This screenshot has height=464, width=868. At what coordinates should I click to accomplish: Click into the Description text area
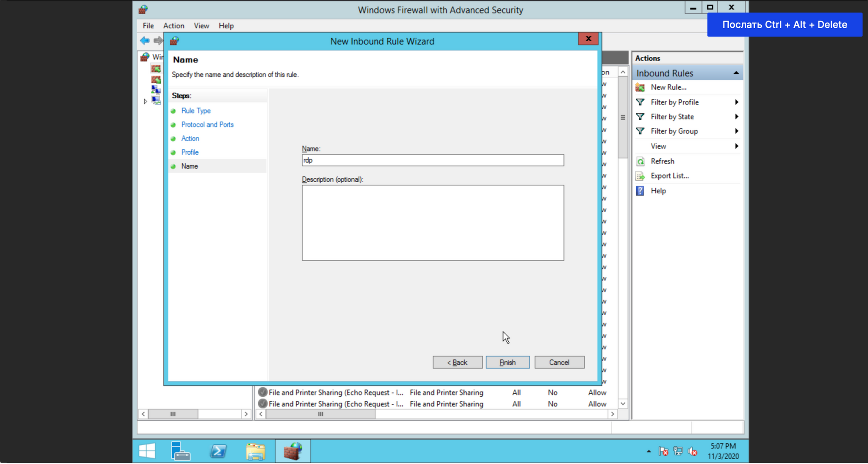433,223
